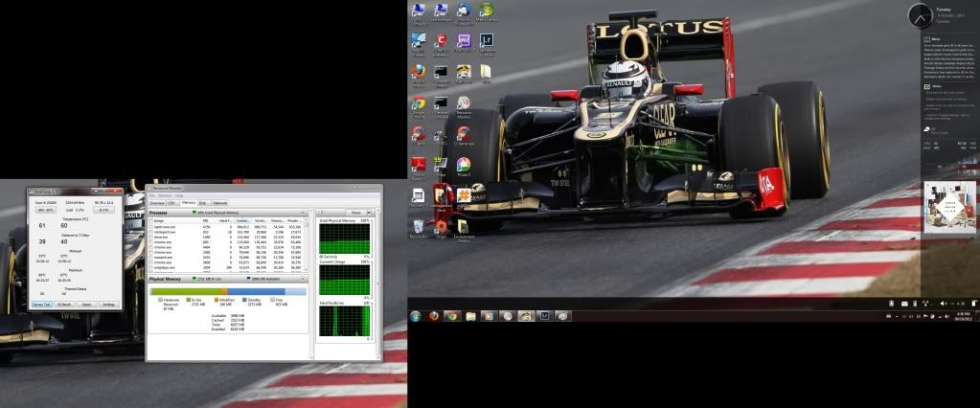The height and width of the screenshot is (408, 980).
Task: Open Picasa 3 desktop shortcut
Action: coord(463,165)
